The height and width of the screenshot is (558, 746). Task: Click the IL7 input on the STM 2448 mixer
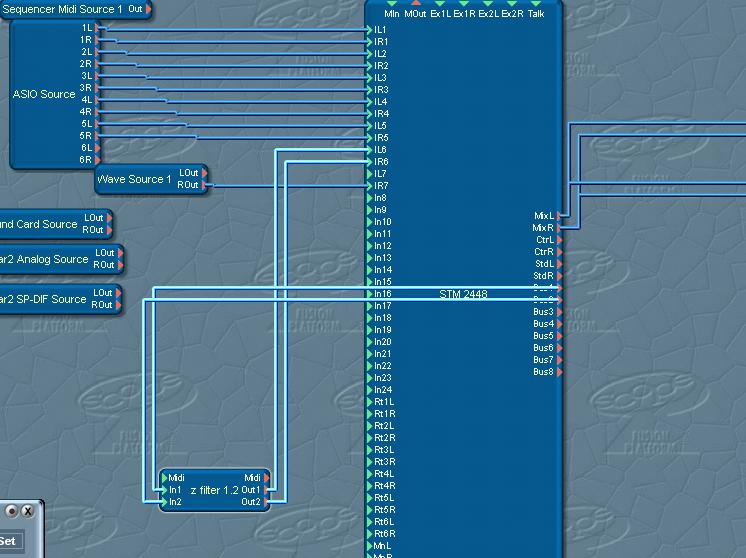pyautogui.click(x=370, y=174)
